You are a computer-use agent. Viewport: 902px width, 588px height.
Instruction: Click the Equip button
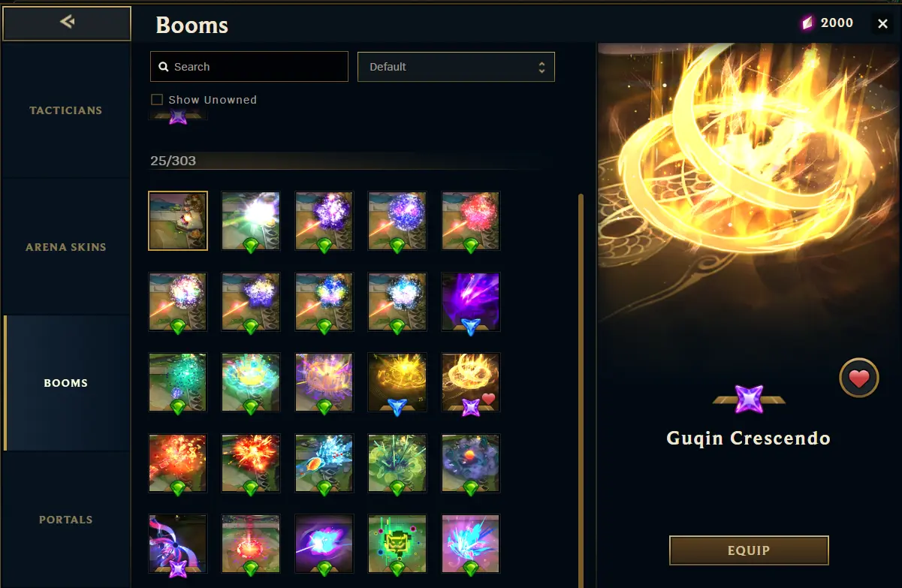[749, 550]
